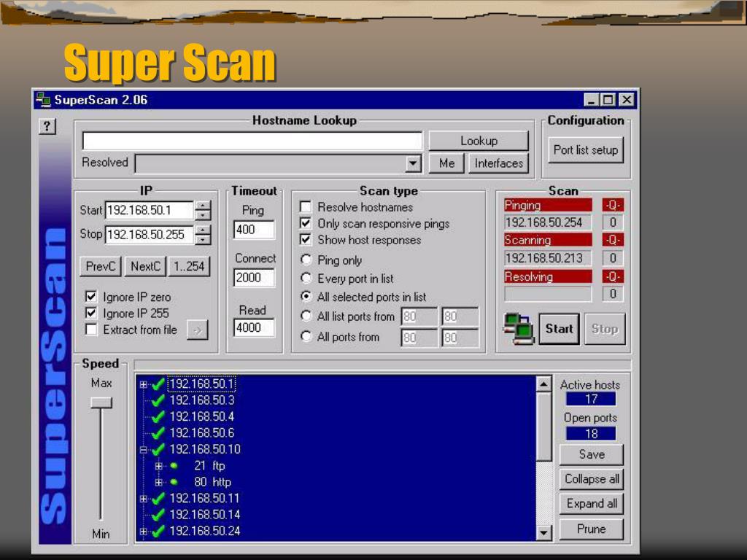The image size is (747, 560).
Task: Click the help question mark button
Action: coord(47,126)
